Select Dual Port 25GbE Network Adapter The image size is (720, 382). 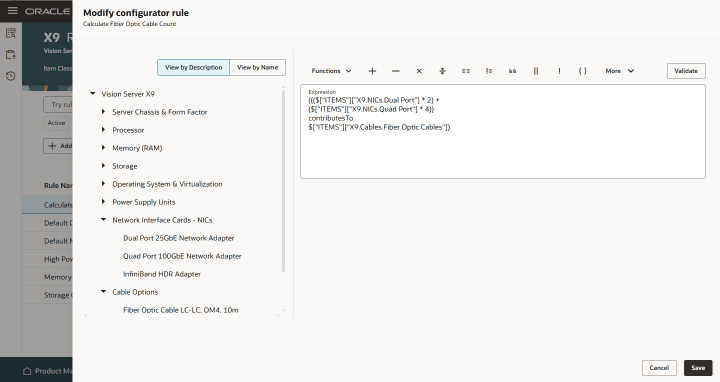(179, 238)
